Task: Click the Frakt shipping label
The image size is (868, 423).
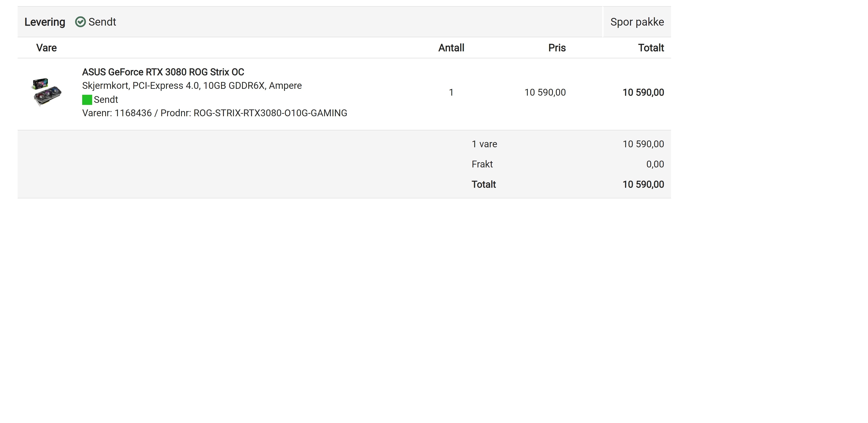Action: point(482,164)
